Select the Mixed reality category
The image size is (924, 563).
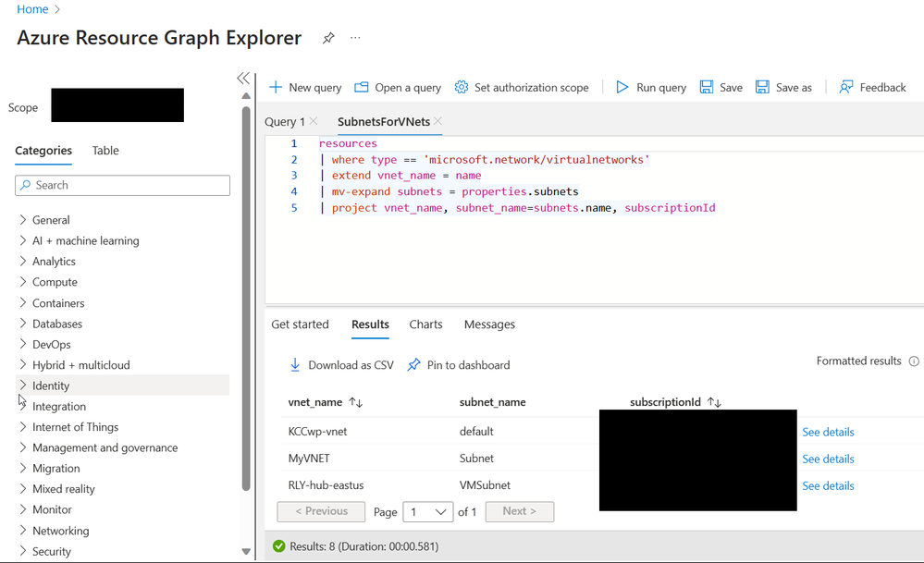click(63, 489)
